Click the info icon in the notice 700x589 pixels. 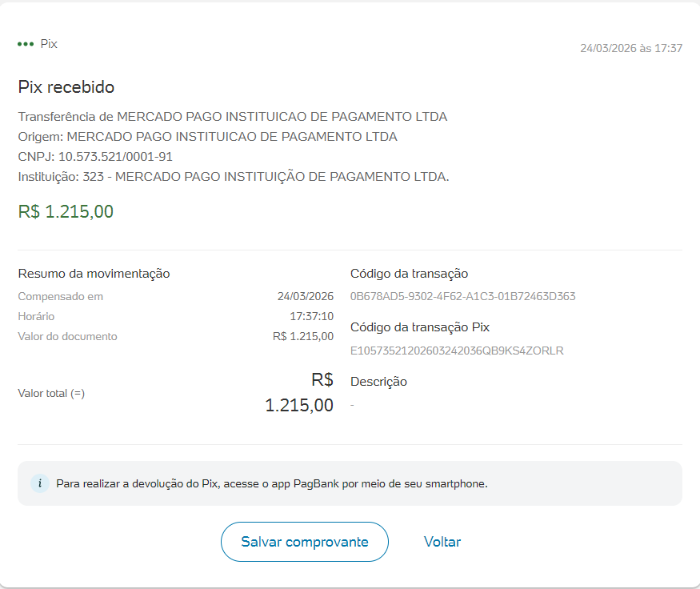(40, 483)
